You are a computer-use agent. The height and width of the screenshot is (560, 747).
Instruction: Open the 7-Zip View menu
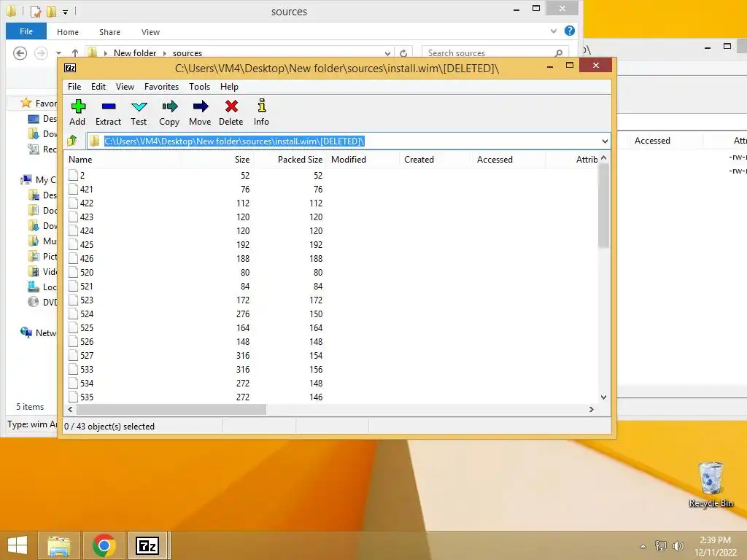(125, 87)
